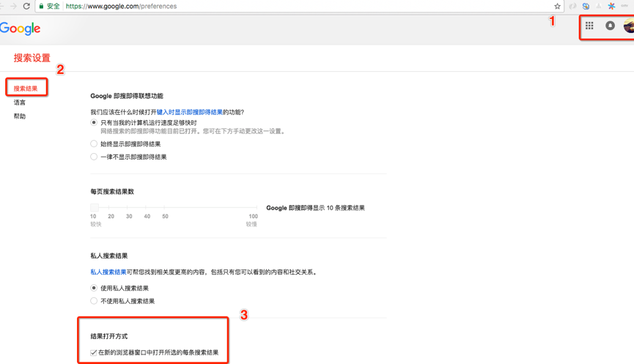634x364 pixels.
Task: Click the 每页搜索结果数 heading text
Action: tap(112, 191)
